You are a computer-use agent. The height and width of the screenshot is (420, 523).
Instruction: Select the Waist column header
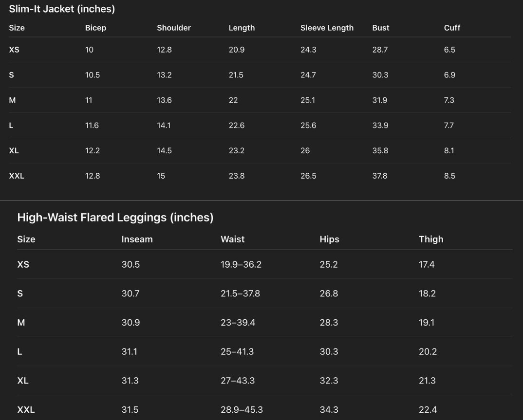click(x=232, y=239)
